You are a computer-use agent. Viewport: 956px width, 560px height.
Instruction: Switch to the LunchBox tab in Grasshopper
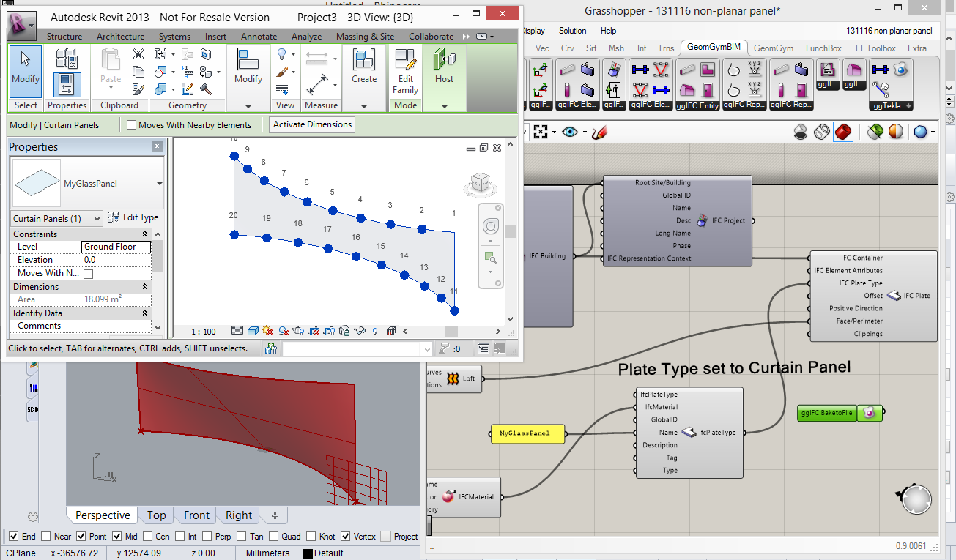823,48
